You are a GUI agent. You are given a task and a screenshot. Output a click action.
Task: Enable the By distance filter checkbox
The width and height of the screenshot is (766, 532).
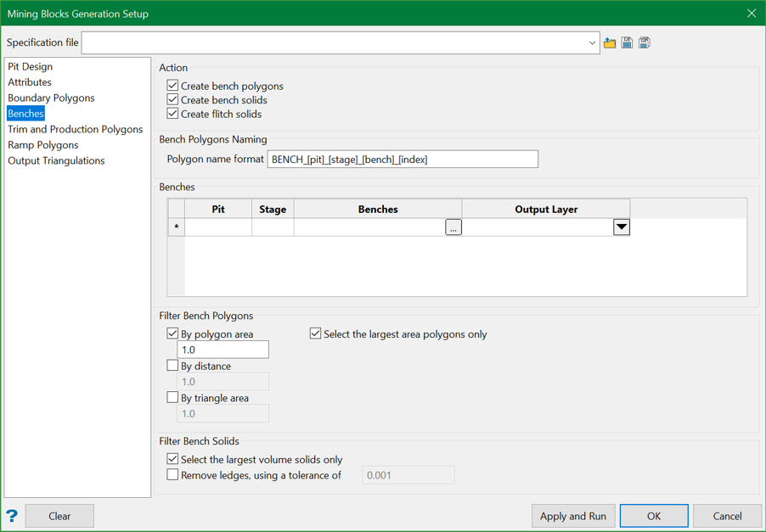pos(173,366)
